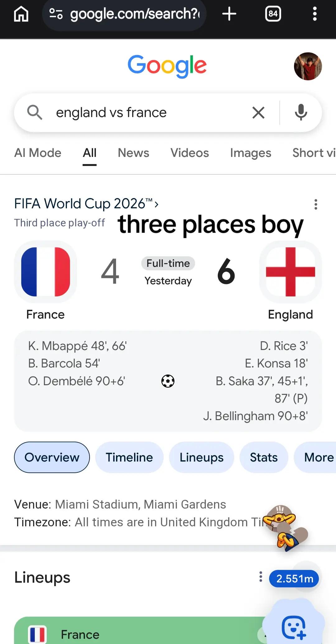This screenshot has width=336, height=644.
Task: Open Google account profile picture
Action: click(308, 66)
